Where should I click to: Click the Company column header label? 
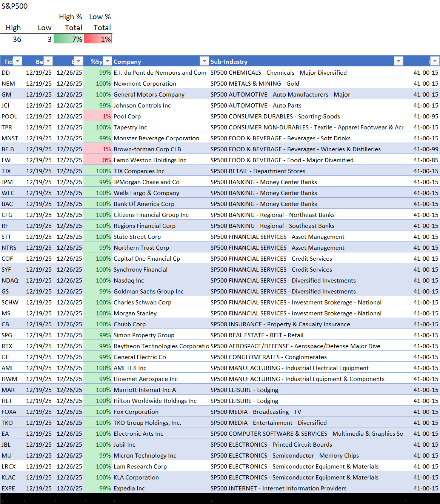coord(127,61)
